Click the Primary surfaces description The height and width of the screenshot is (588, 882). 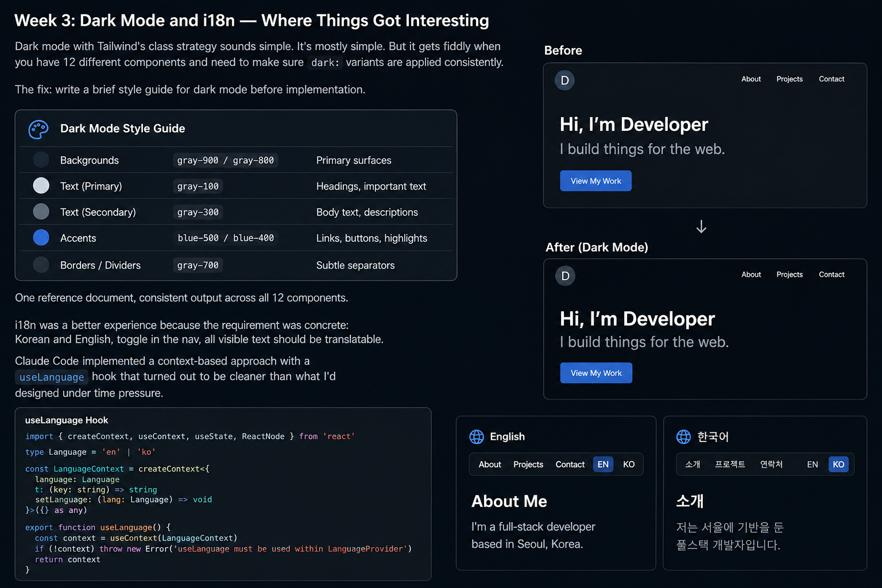click(x=354, y=160)
